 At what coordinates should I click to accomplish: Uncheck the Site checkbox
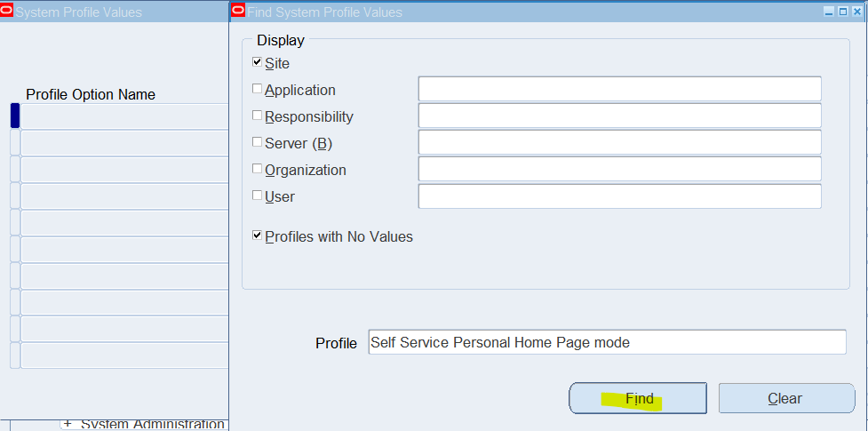257,62
